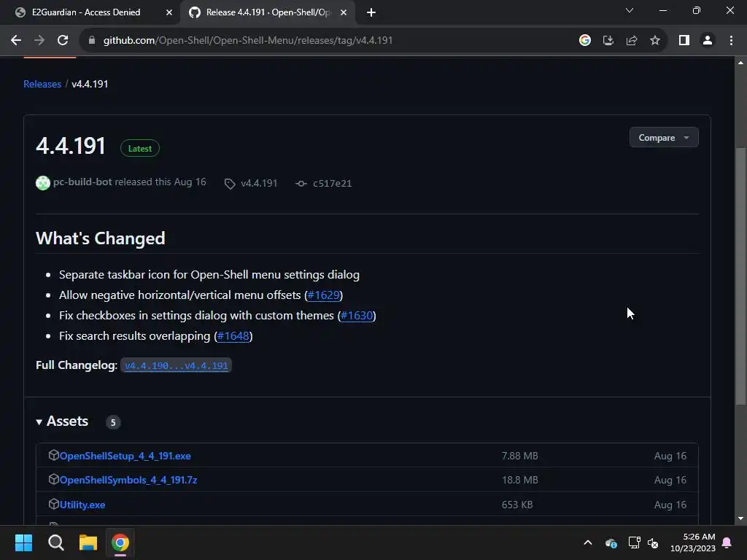The image size is (747, 560).
Task: Click the 653 KB file size text
Action: tap(517, 505)
